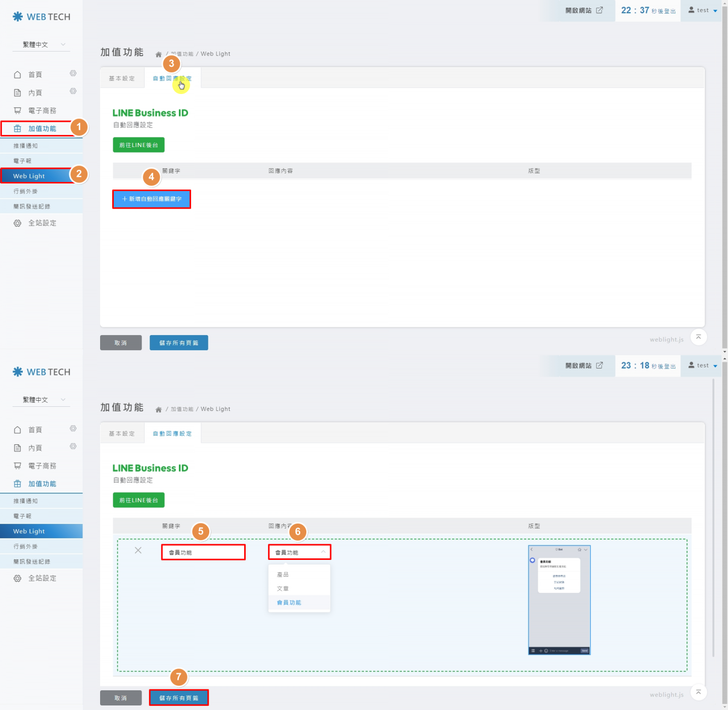This screenshot has width=728, height=710.
Task: Click the green 前往LINE後台 button
Action: (x=139, y=145)
